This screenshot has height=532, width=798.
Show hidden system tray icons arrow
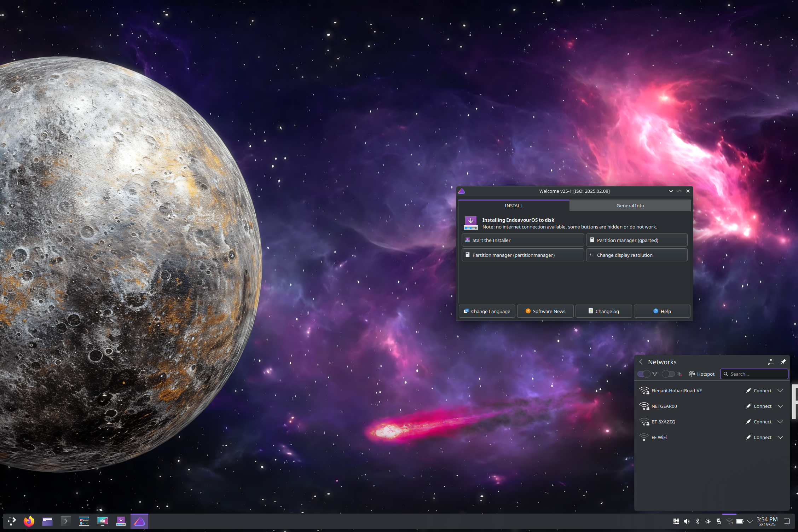(750, 521)
